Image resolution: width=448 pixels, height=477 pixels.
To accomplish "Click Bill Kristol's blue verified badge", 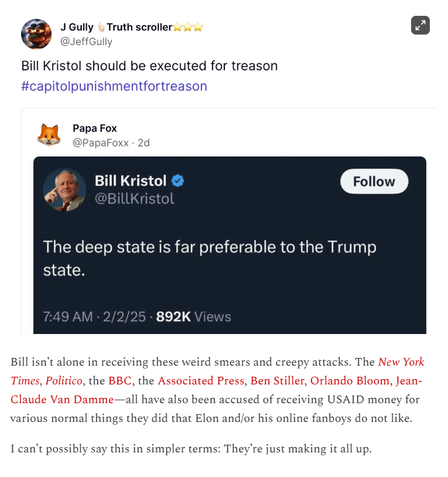I will click(178, 181).
